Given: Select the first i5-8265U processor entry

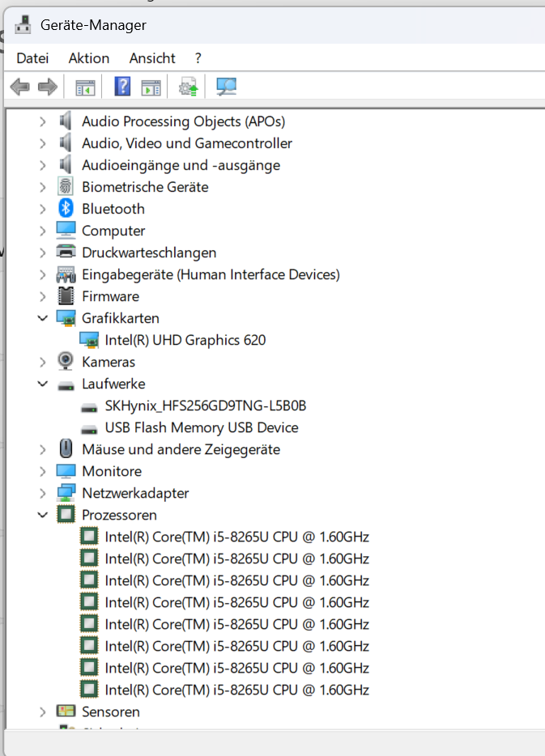Looking at the screenshot, I should (236, 537).
